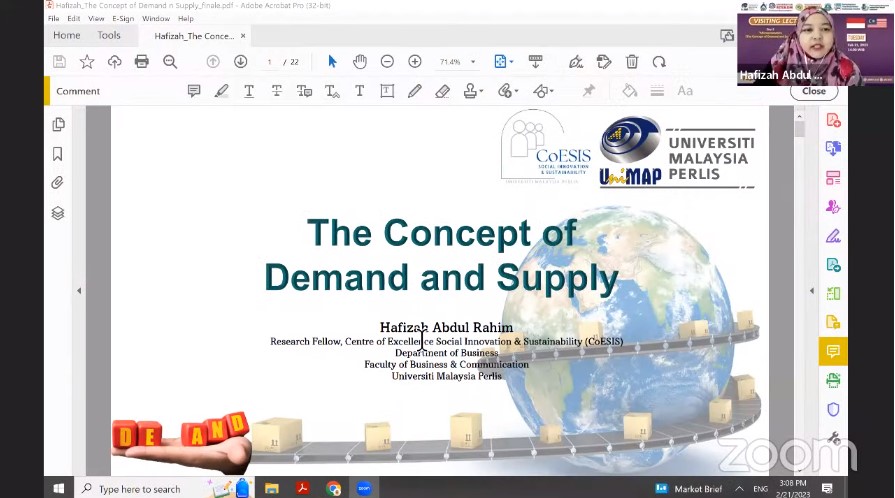The height and width of the screenshot is (498, 895).
Task: Open the Layers panel
Action: (x=58, y=213)
